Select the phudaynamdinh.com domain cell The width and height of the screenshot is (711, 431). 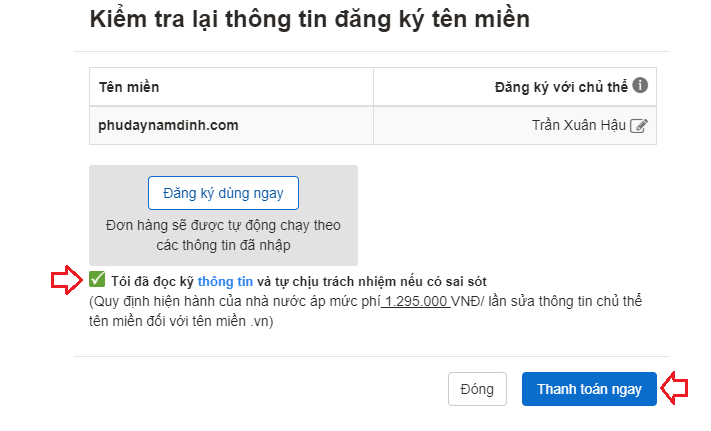point(231,126)
